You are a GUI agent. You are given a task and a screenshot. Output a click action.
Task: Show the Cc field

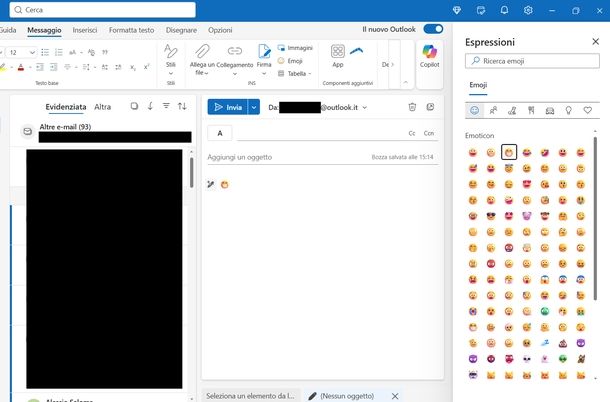[x=412, y=133]
